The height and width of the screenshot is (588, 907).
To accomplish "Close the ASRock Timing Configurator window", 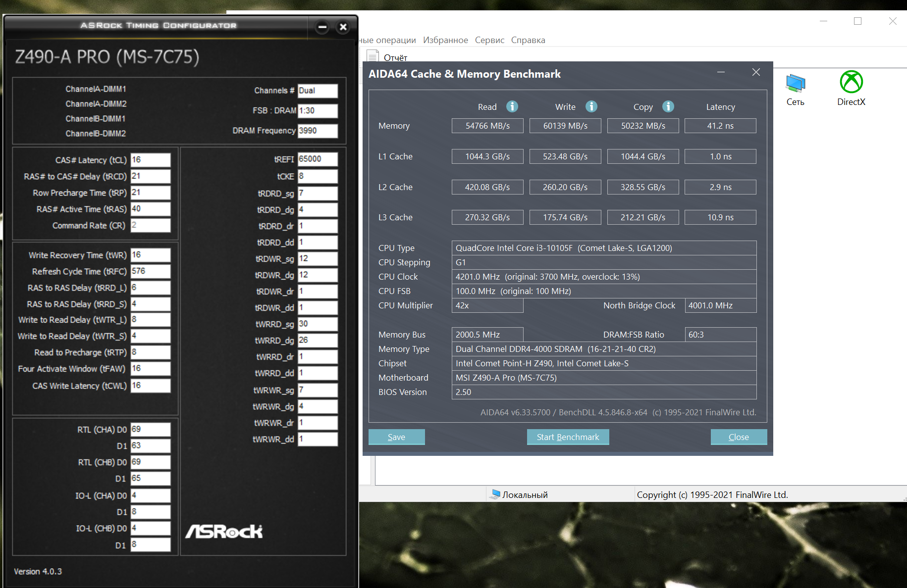I will (x=343, y=27).
